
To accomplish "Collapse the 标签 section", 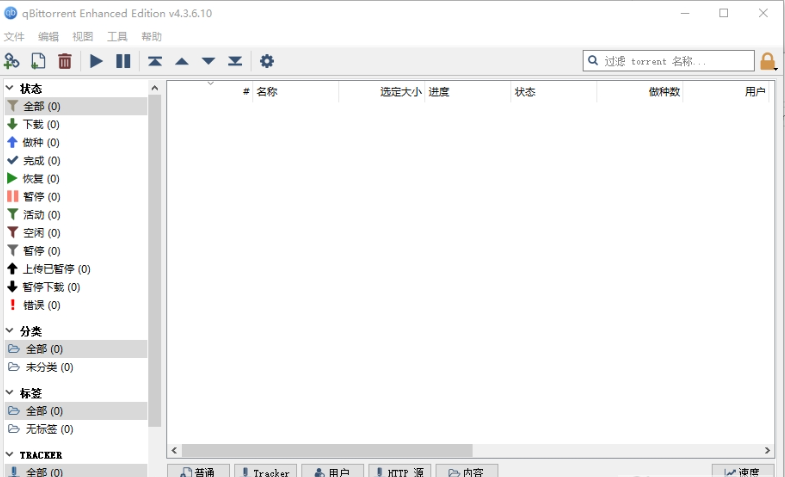I will coord(10,392).
